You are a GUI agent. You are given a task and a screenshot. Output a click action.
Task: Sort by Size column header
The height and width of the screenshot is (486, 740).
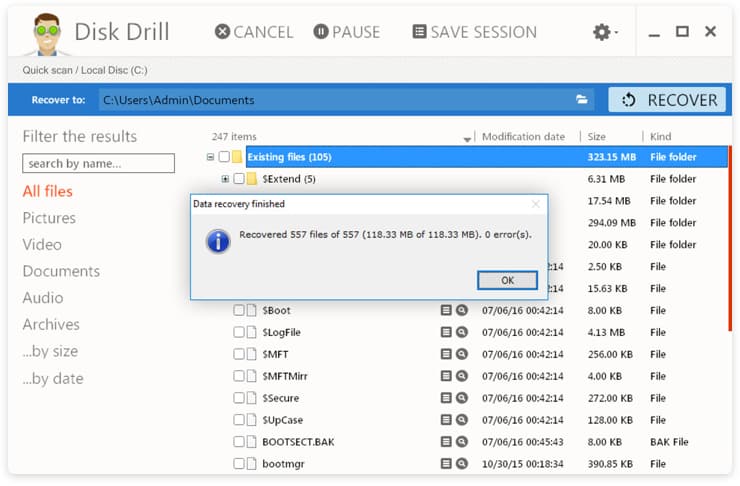[596, 136]
